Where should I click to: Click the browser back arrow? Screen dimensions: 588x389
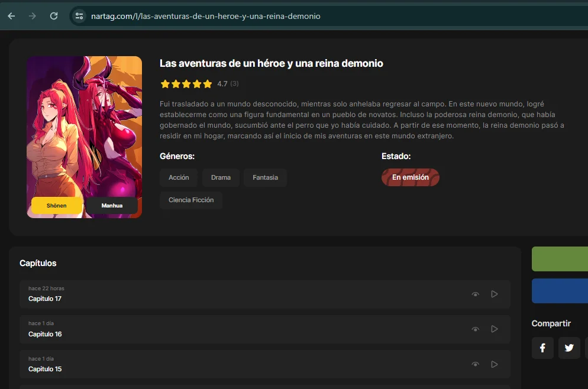(x=11, y=16)
